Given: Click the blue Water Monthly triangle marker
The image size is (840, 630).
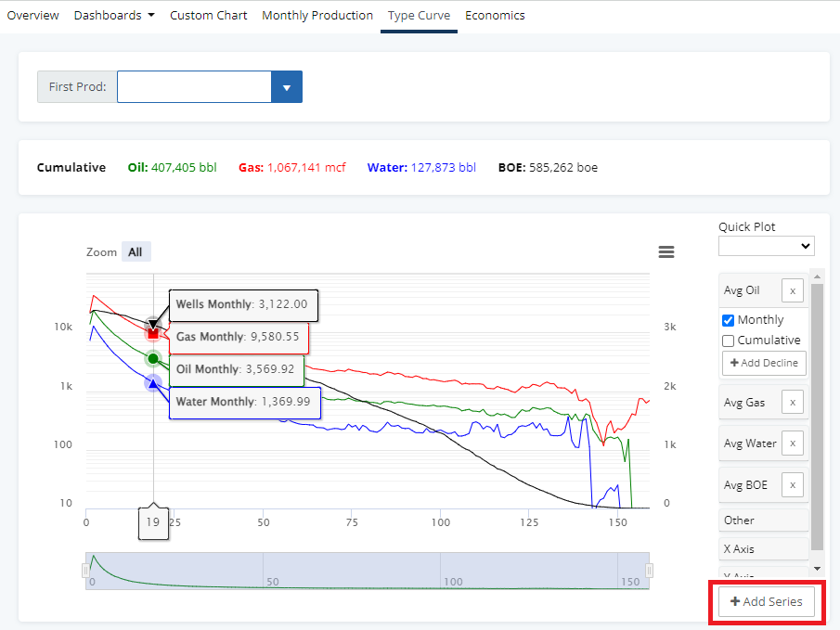Looking at the screenshot, I should tap(153, 383).
